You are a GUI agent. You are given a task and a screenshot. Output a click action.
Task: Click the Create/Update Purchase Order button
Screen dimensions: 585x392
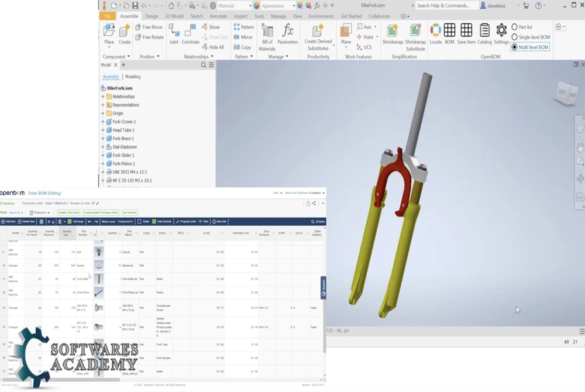(101, 212)
